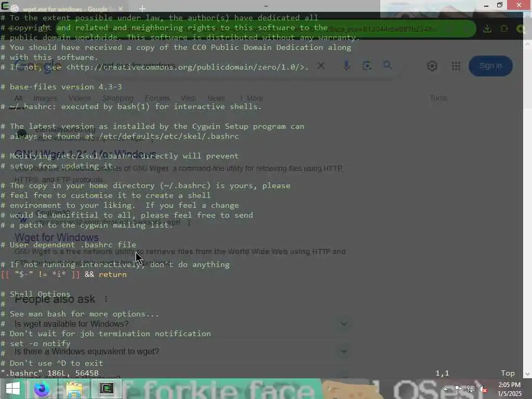
Task: Click the terminal icon in the title bar
Action: pyautogui.click(x=5, y=6)
